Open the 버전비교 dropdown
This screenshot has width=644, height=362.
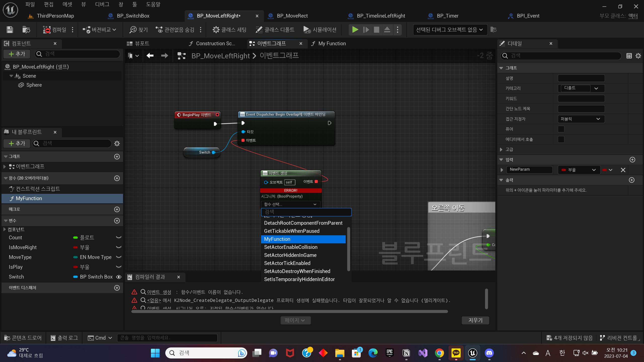click(x=100, y=30)
